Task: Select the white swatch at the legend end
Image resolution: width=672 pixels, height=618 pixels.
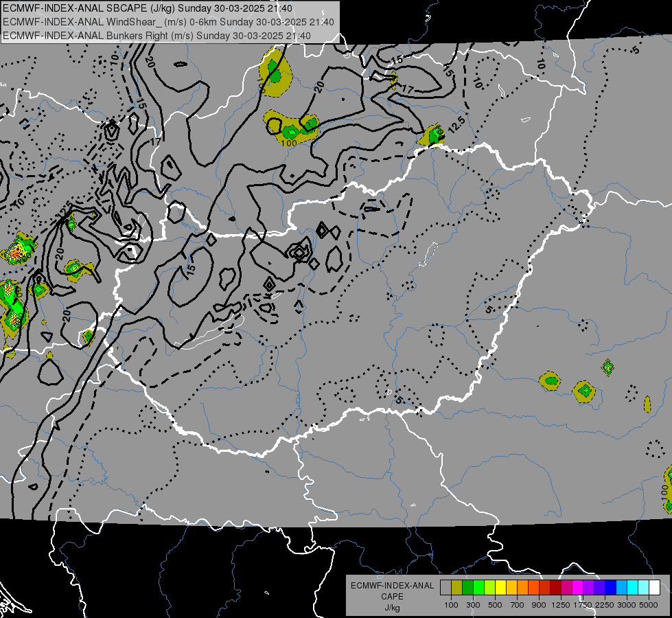Action: pyautogui.click(x=655, y=588)
